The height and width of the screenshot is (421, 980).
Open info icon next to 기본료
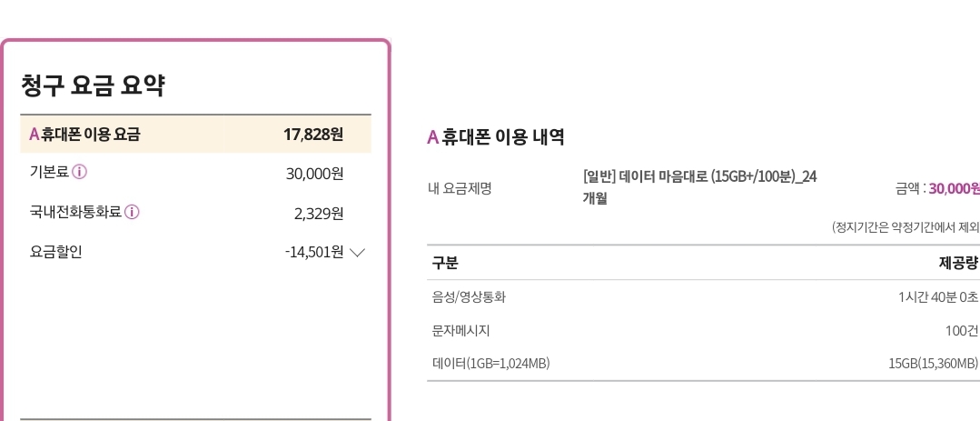[x=79, y=172]
